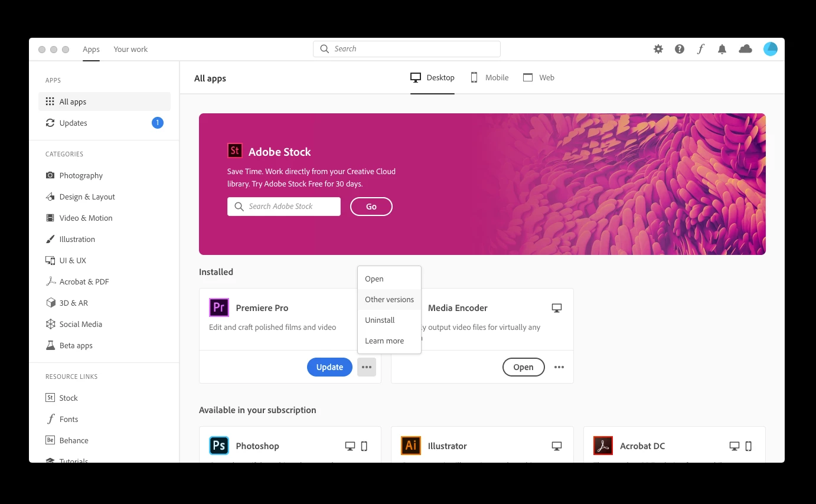This screenshot has width=816, height=504.
Task: Switch to the Mobile tab
Action: point(489,77)
